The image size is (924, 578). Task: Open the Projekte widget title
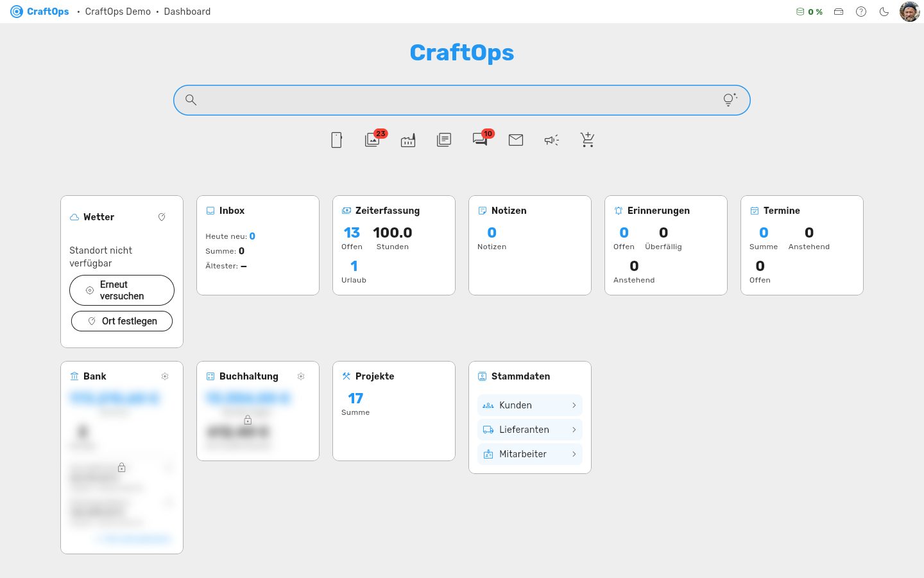375,376
